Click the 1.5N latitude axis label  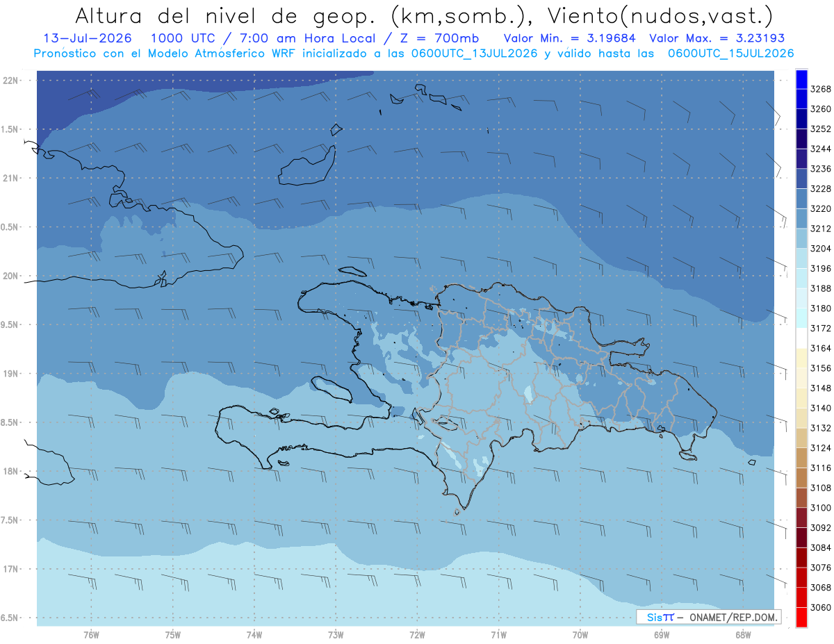point(10,130)
